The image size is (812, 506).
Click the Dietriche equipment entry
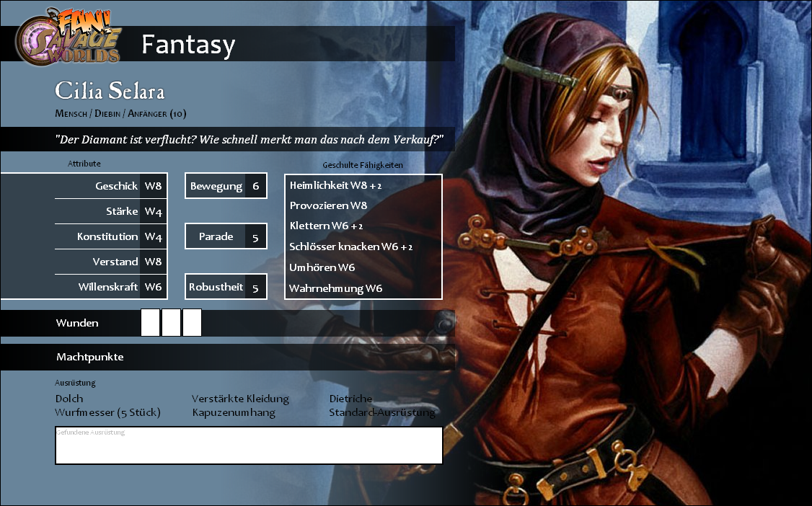coord(350,399)
